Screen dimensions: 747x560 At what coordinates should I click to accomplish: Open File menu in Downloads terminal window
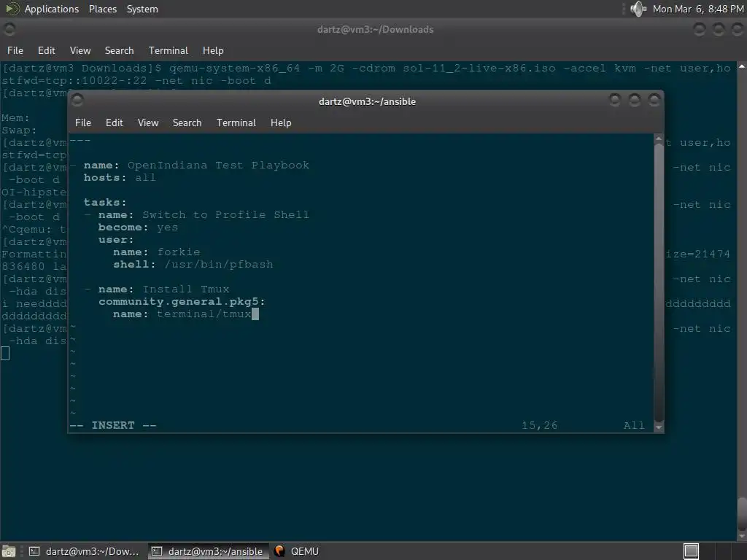(15, 50)
